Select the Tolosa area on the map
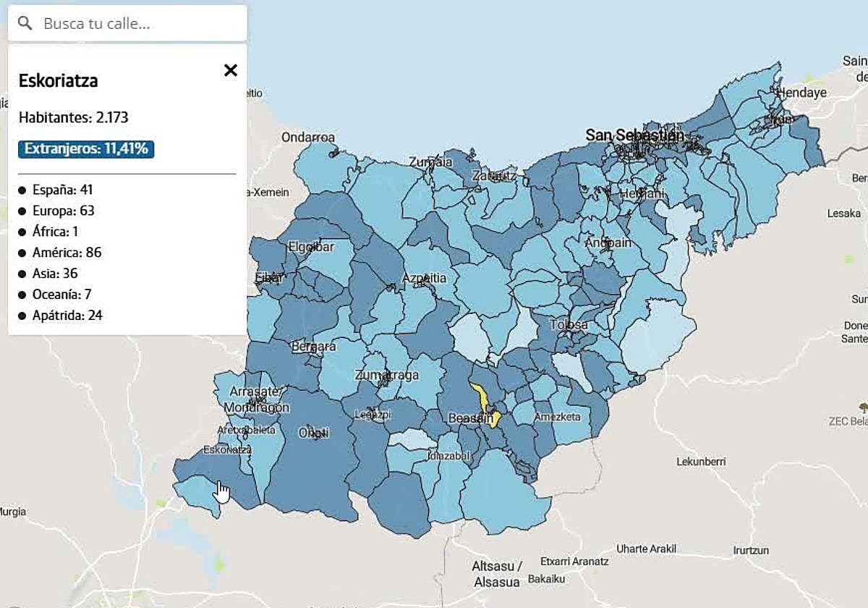 (569, 325)
